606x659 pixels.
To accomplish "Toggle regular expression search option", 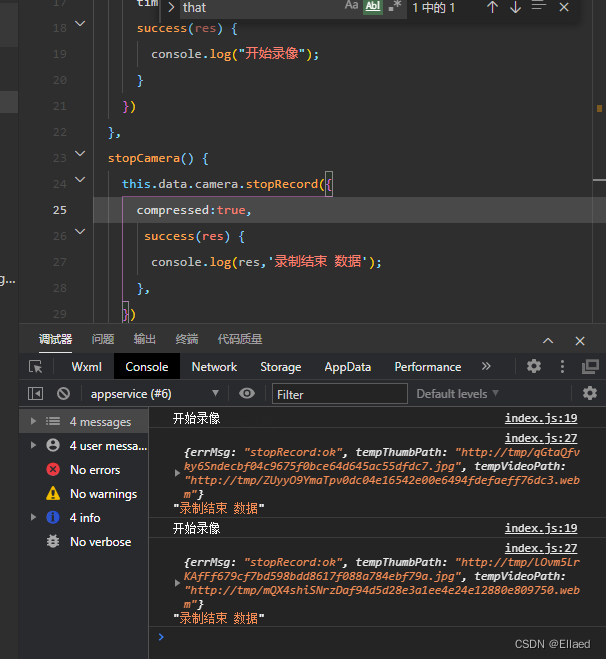I will click(395, 6).
